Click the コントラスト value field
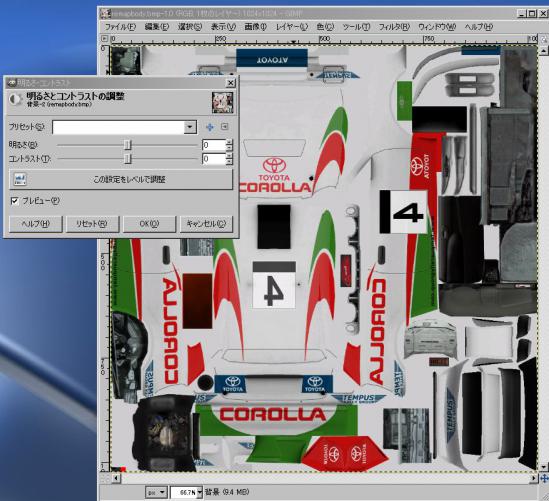 [214, 159]
